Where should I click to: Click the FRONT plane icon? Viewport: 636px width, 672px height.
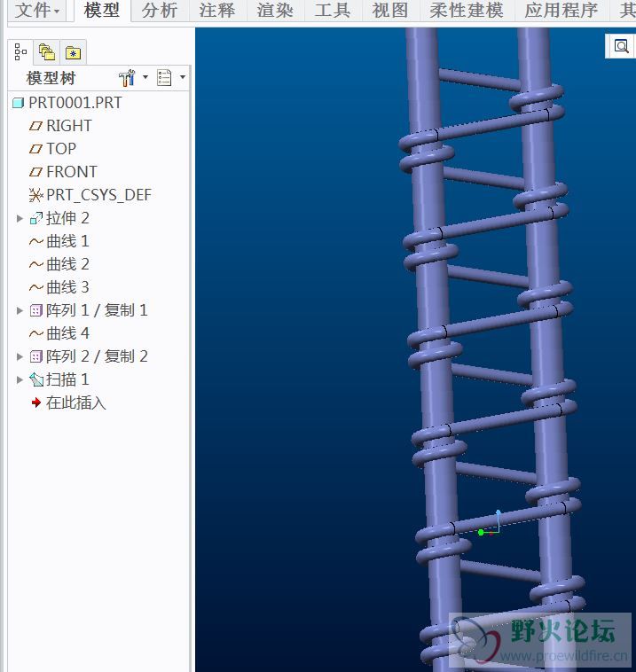coord(35,172)
